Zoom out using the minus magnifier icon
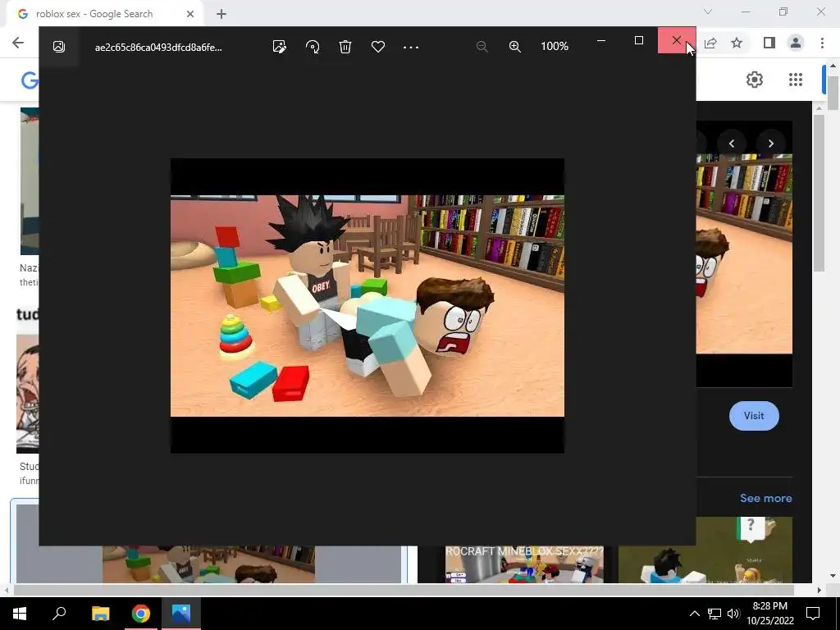This screenshot has width=840, height=630. click(482, 47)
